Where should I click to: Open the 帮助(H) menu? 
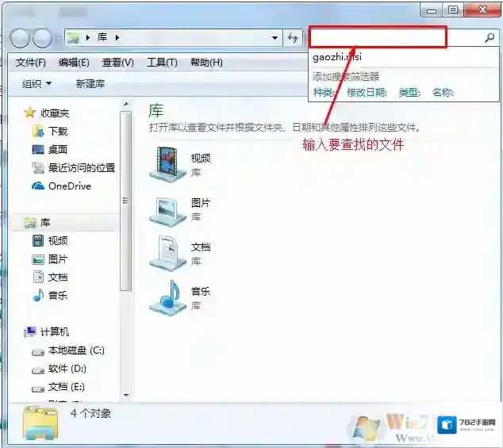point(206,62)
